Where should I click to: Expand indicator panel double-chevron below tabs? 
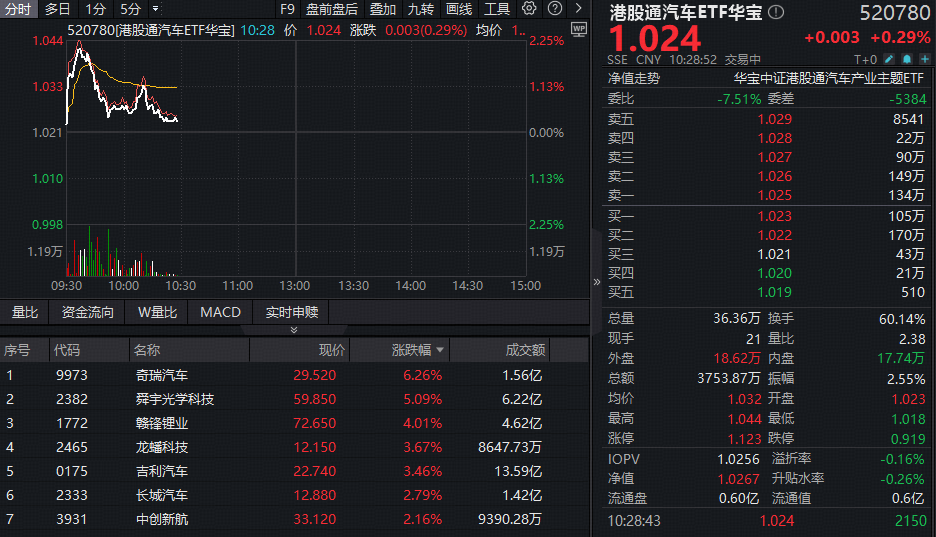point(294,330)
